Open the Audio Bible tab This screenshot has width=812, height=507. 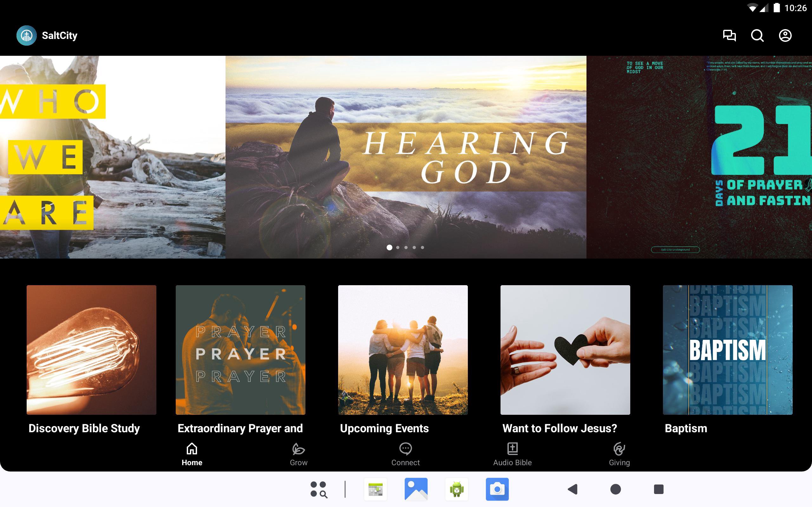tap(512, 454)
